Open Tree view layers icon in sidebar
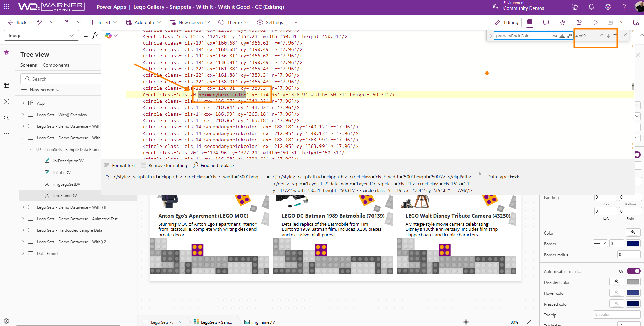The image size is (644, 326). (x=6, y=53)
